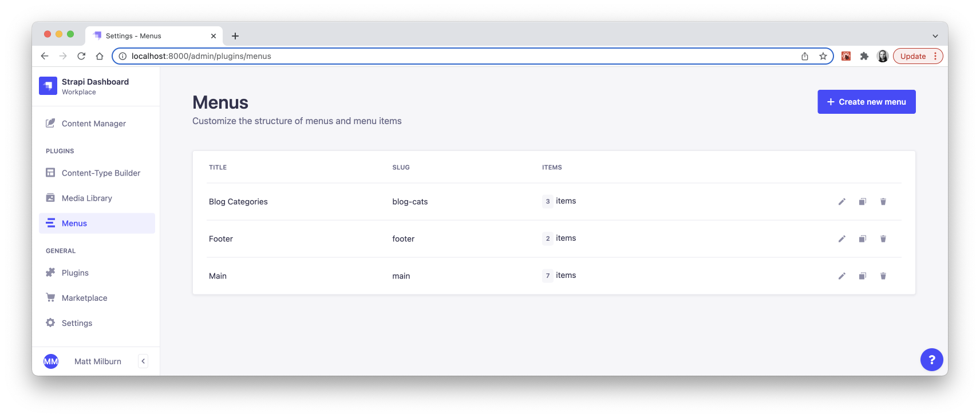This screenshot has height=418, width=980.
Task: Click the MM user avatar
Action: click(x=51, y=361)
